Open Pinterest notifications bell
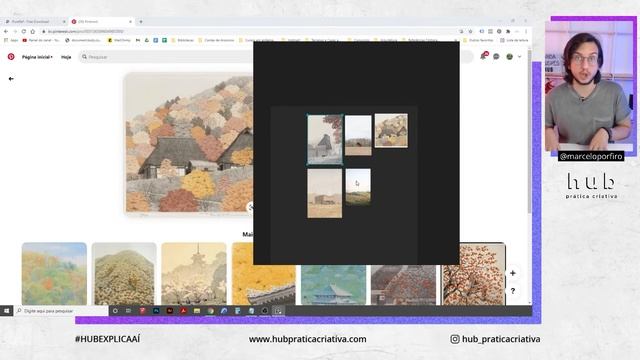 click(x=484, y=56)
